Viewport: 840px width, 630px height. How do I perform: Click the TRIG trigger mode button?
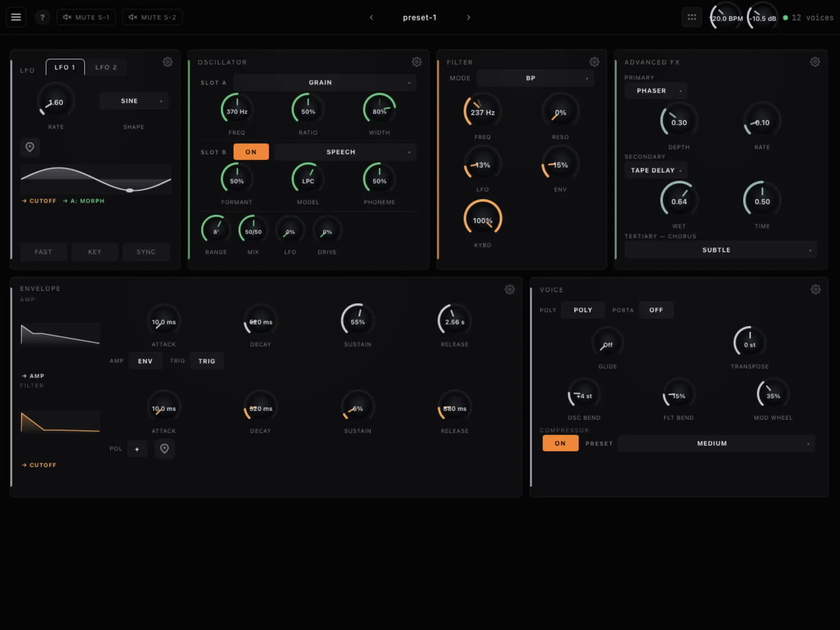[x=207, y=361]
